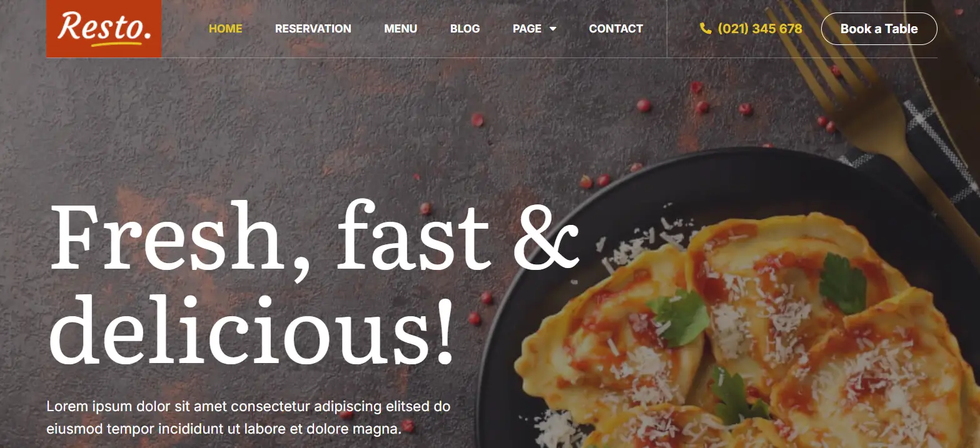The image size is (980, 448).
Task: Click the Resto logo
Action: pyautogui.click(x=104, y=29)
